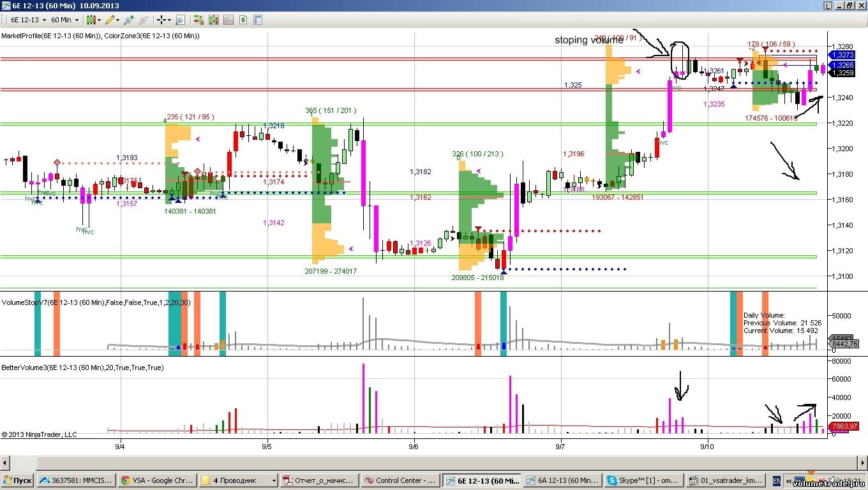Open the chart properties icon
This screenshot has height=490, width=868.
pos(258,20)
